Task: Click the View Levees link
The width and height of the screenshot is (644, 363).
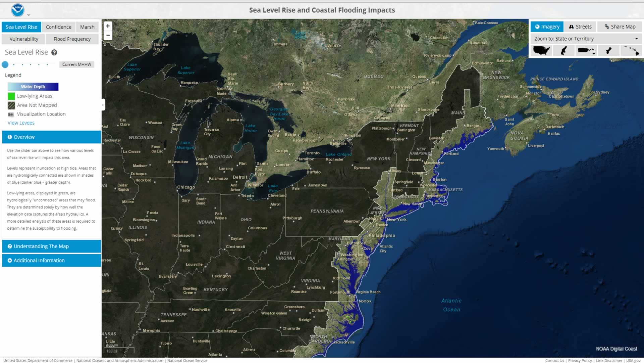Action: 21,123
